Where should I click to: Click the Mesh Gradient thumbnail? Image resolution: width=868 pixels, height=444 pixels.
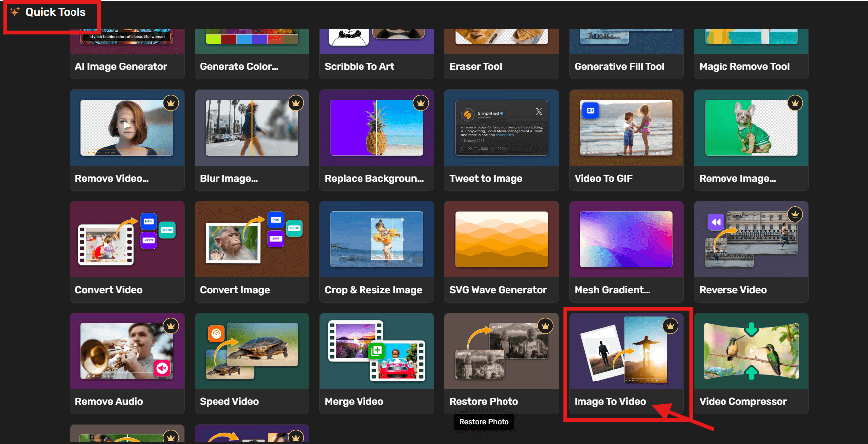point(626,240)
